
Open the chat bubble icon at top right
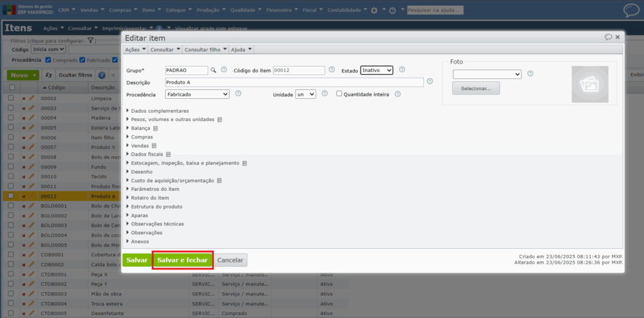(631, 10)
